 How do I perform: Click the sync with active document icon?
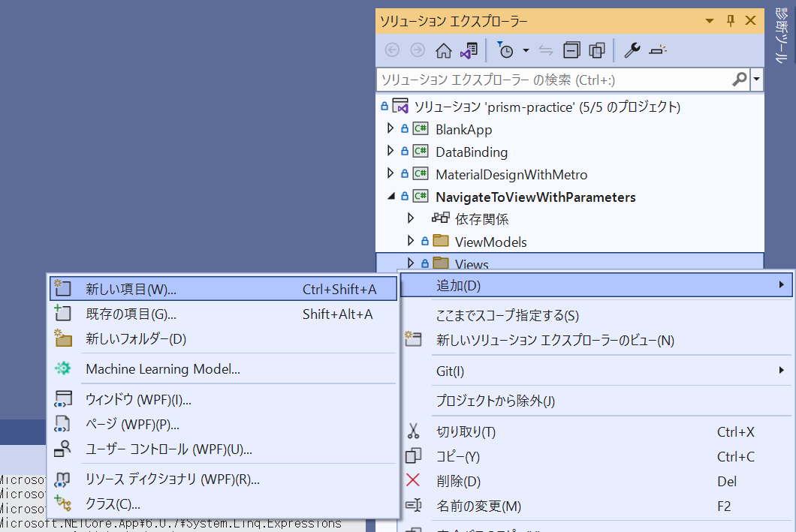[546, 50]
